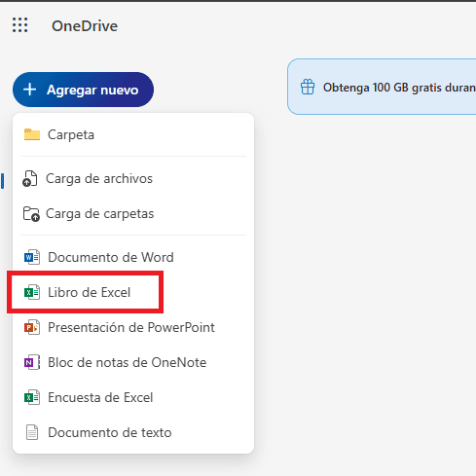Screen dimensions: 476x476
Task: Click the Libro de Excel icon
Action: click(32, 292)
